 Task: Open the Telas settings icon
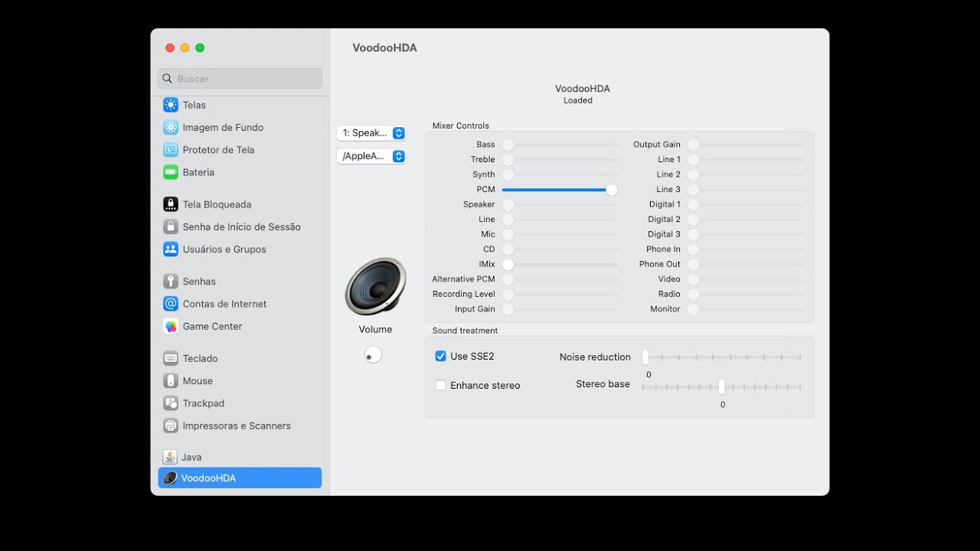tap(171, 105)
